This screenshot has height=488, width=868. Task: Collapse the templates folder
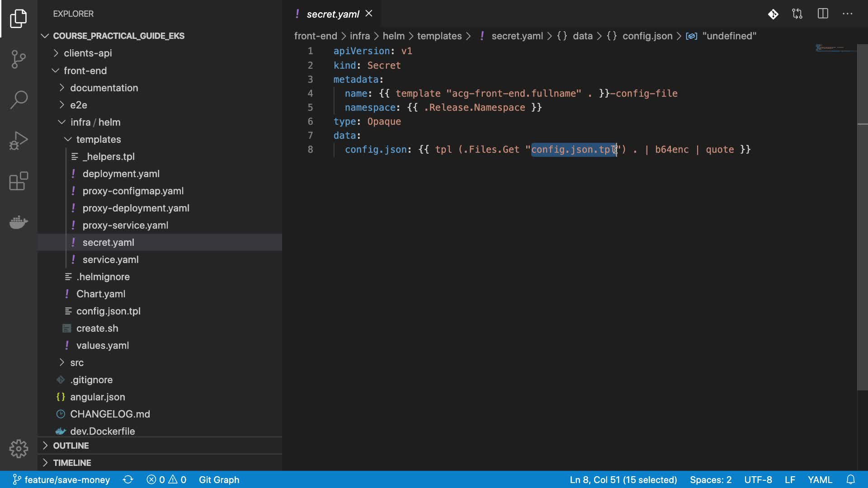click(x=98, y=140)
